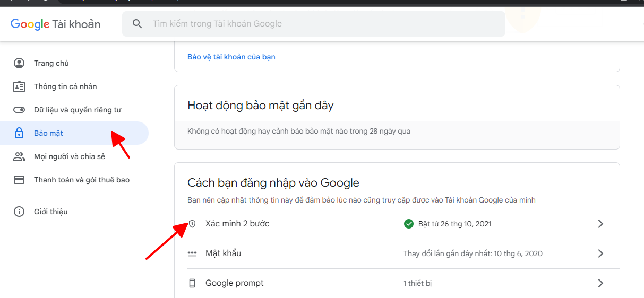Click the Trang chủ profile icon
Screen dimensions: 644x298
(19, 63)
